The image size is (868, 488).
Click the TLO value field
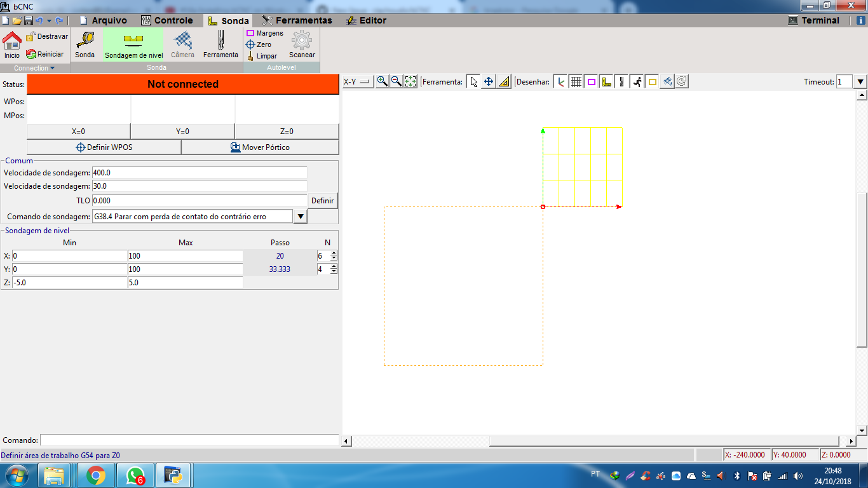tap(200, 200)
